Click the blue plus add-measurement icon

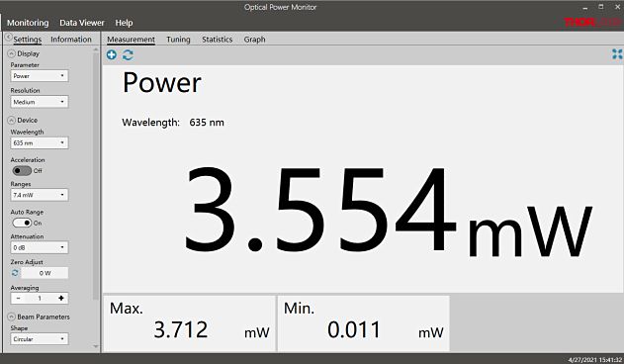pos(112,55)
